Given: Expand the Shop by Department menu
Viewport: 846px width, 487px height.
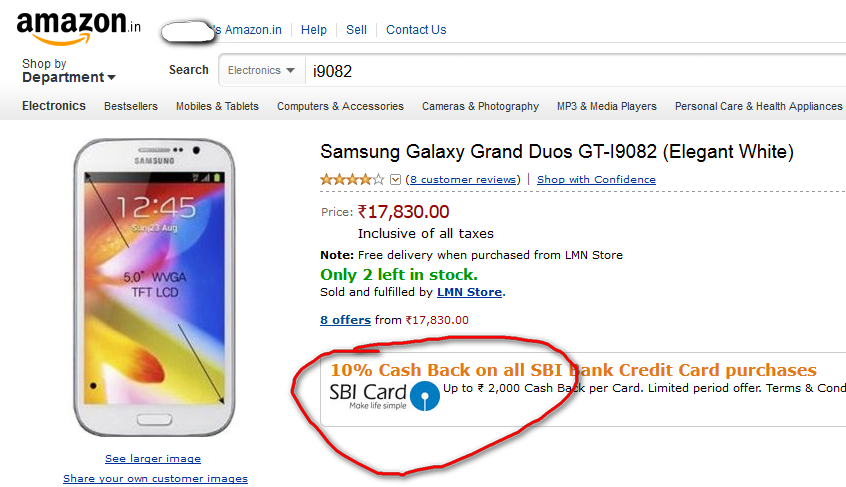Looking at the screenshot, I should 69,71.
